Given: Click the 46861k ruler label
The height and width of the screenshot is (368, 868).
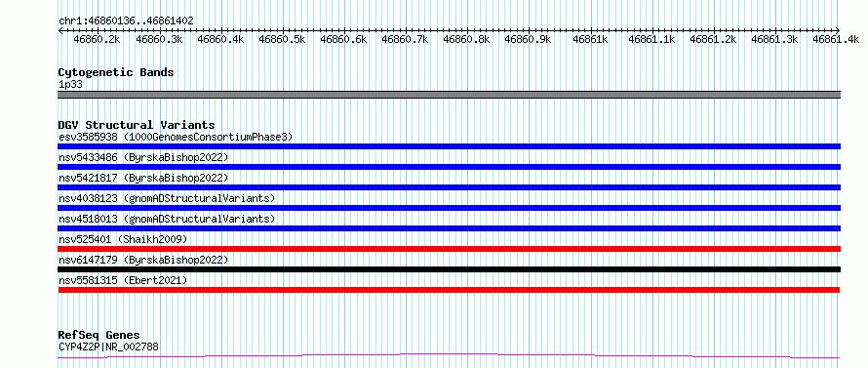Looking at the screenshot, I should pos(591,39).
